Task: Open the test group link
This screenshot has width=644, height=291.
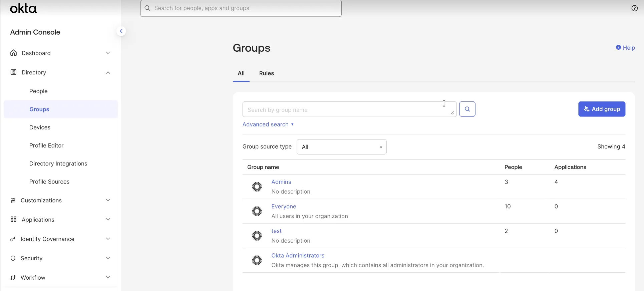Action: click(276, 231)
